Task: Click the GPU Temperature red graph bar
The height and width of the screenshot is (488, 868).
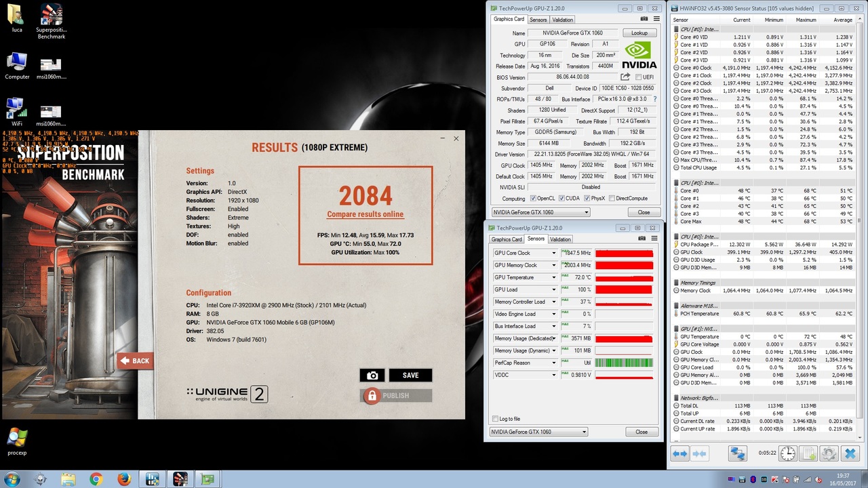Action: click(x=624, y=277)
